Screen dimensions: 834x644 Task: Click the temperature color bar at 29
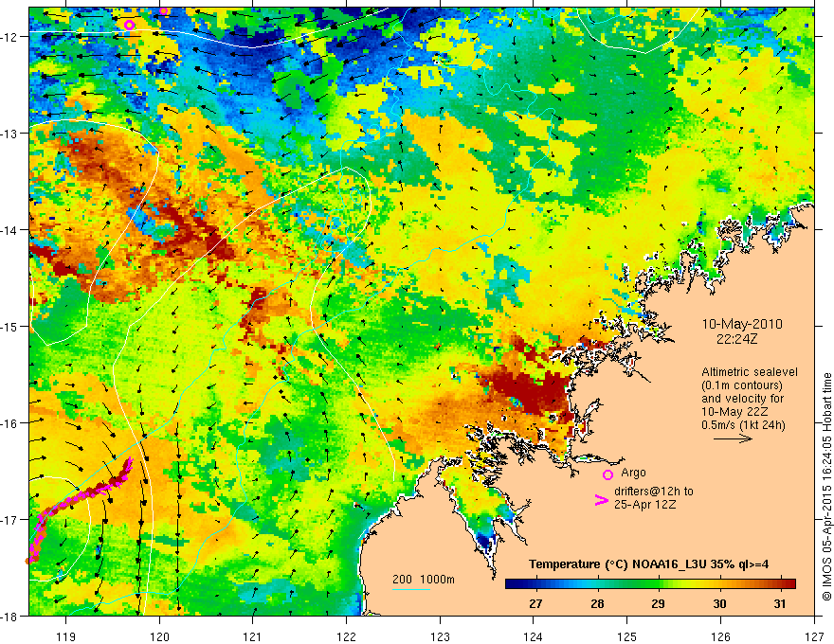(x=658, y=583)
